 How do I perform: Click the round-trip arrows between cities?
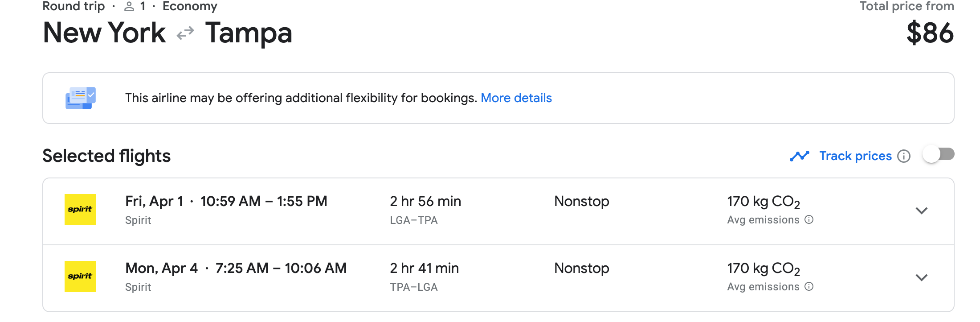pyautogui.click(x=185, y=33)
